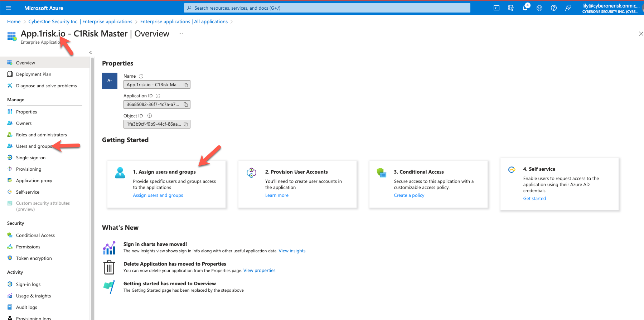Click Get started in Self service card

coord(534,199)
